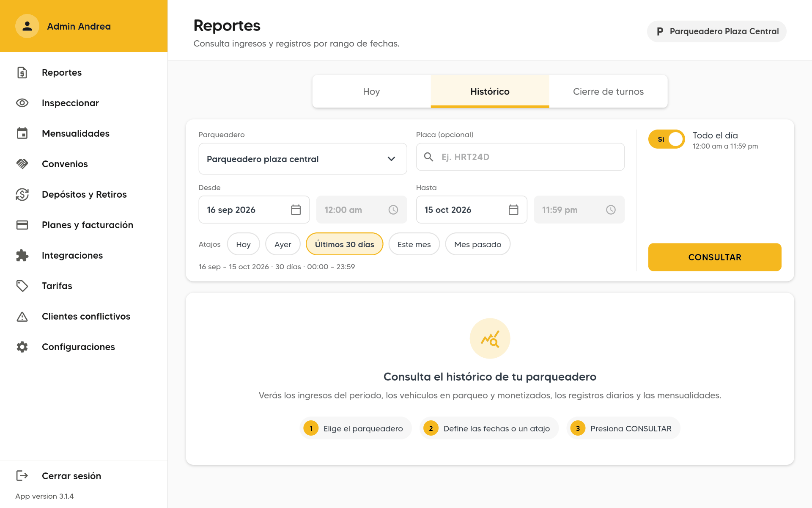
Task: Click the Admin Andrea avatar icon
Action: tap(27, 26)
